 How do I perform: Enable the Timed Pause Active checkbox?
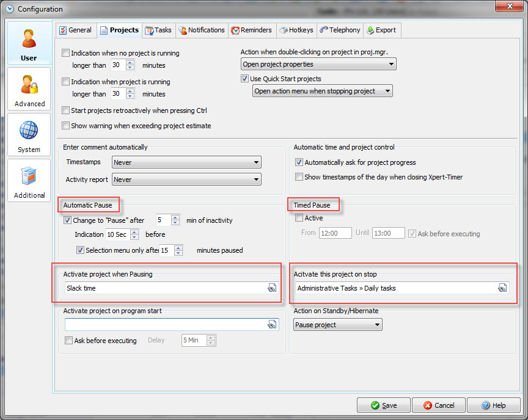(x=299, y=218)
